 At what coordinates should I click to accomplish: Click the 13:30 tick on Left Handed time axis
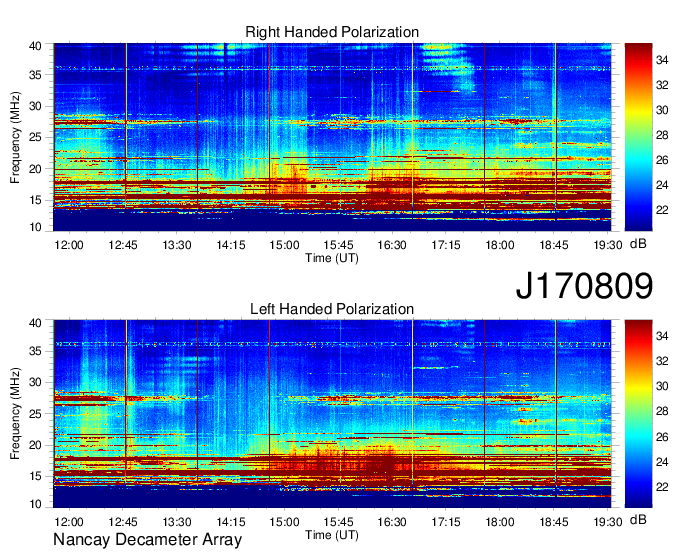[177, 522]
